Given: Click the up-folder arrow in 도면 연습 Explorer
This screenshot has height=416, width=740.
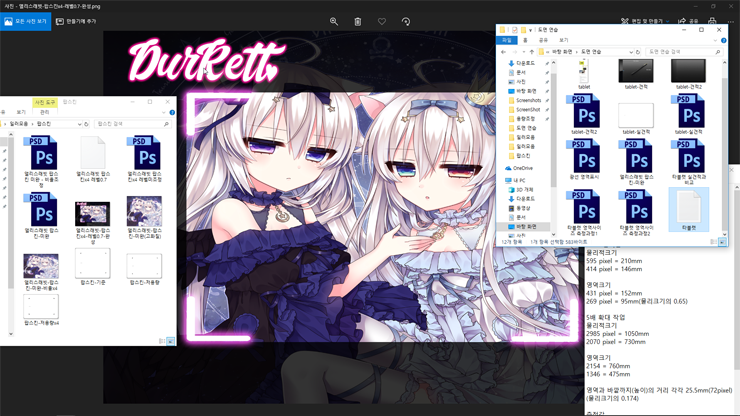Looking at the screenshot, I should 531,52.
